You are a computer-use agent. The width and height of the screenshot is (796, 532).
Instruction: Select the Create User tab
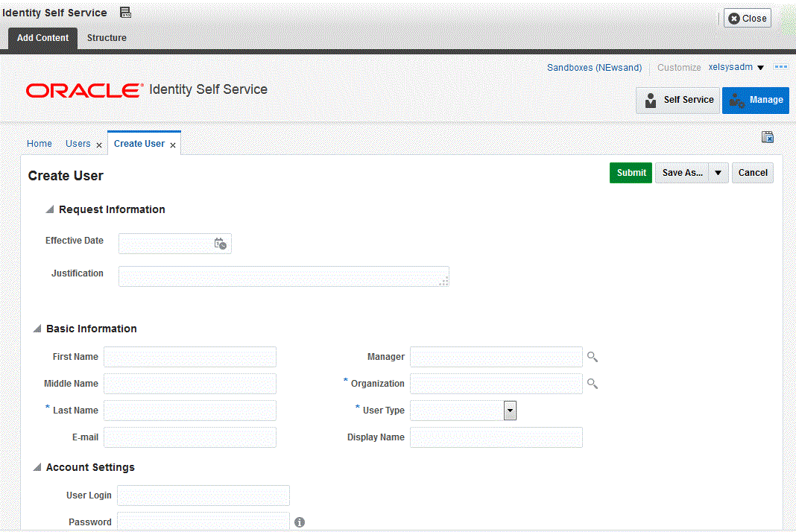pyautogui.click(x=139, y=144)
